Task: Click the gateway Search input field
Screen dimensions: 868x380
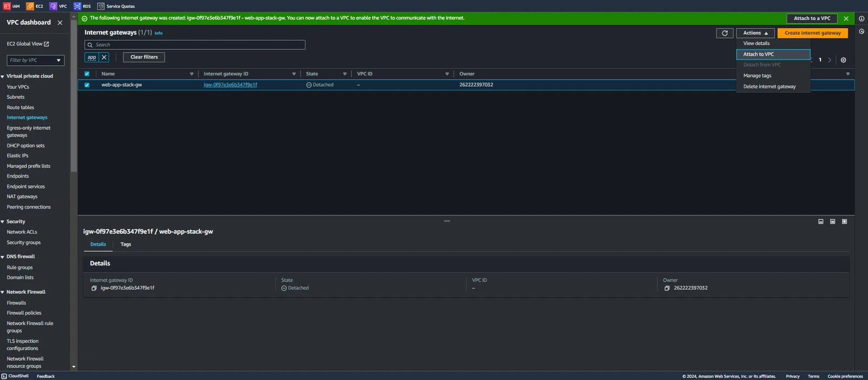Action: [195, 45]
